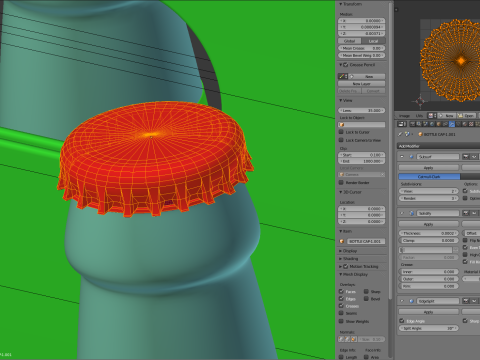
Task: Open the Scene properties tab
Action: [425, 124]
